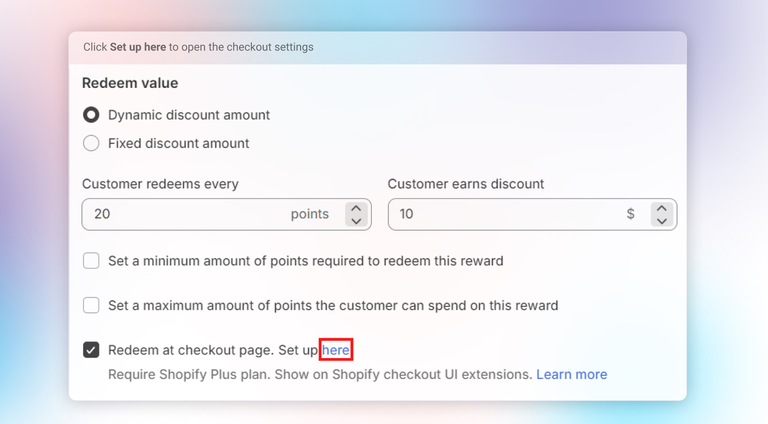The image size is (768, 424).
Task: Click the 'Customer earns discount' label
Action: point(466,184)
